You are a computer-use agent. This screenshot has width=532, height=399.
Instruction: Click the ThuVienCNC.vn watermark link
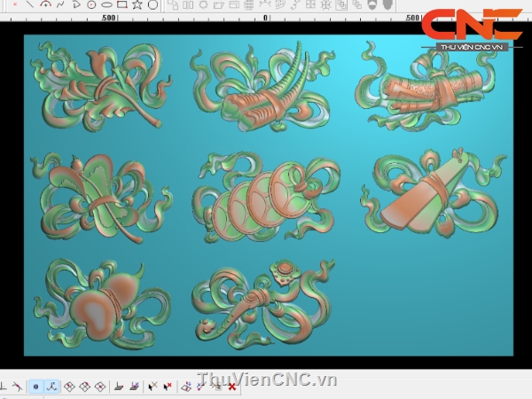tap(267, 379)
